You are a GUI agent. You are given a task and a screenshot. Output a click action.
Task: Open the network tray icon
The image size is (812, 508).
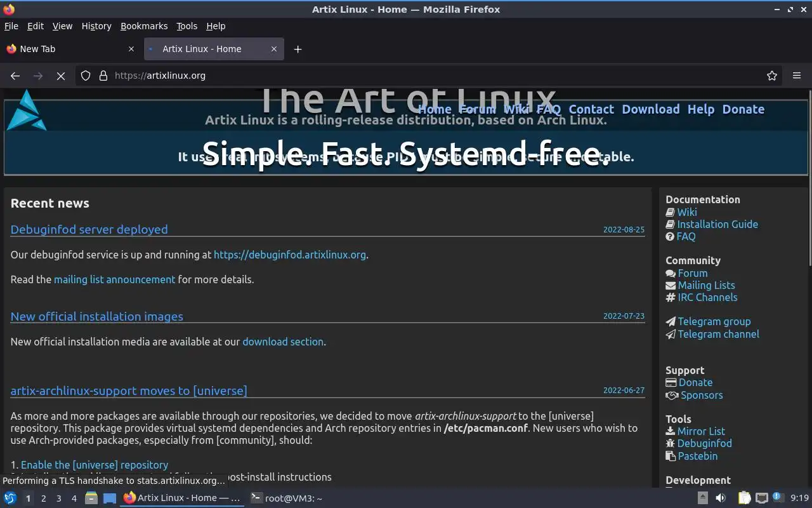tap(762, 498)
